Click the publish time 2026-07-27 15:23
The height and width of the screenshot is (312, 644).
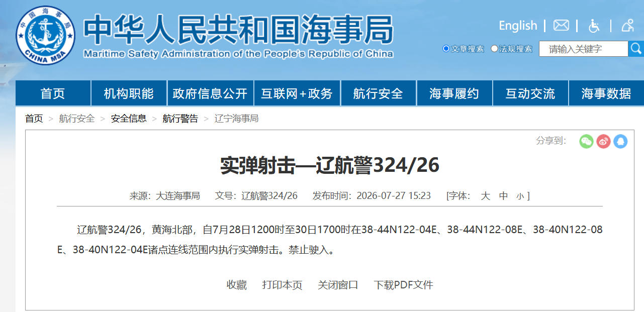coord(394,196)
